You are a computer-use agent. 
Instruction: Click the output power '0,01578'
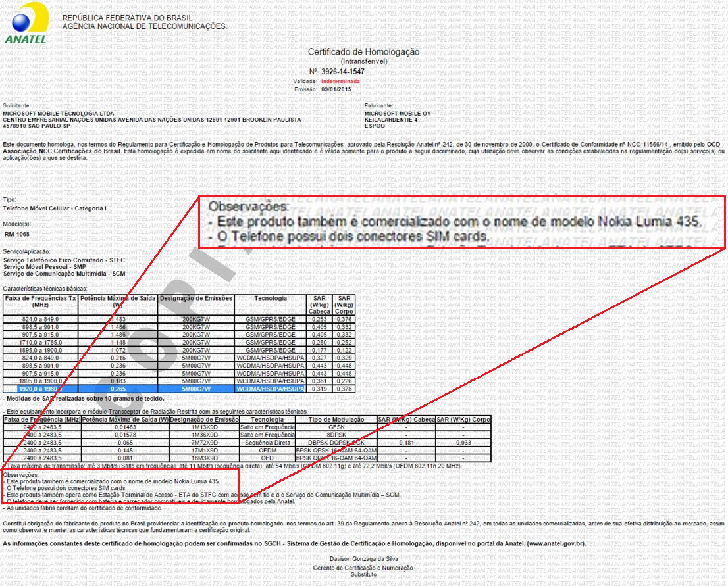pos(125,435)
